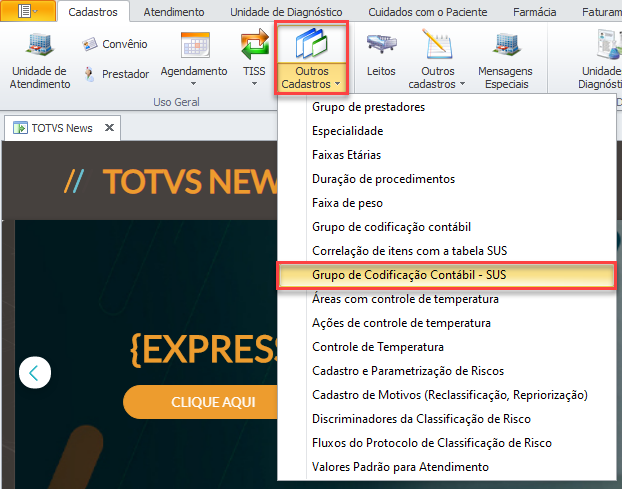Open the orange application menu button
Screen dimensions: 622x489
(28, 11)
